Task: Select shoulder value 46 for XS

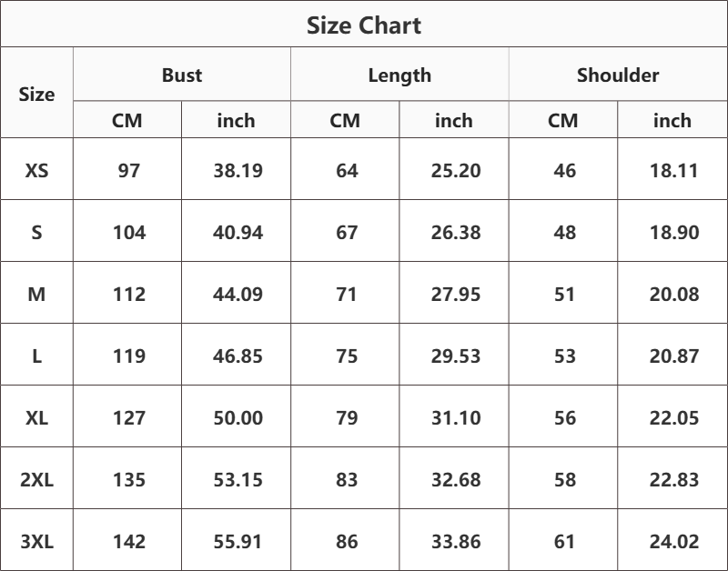Action: pos(564,170)
